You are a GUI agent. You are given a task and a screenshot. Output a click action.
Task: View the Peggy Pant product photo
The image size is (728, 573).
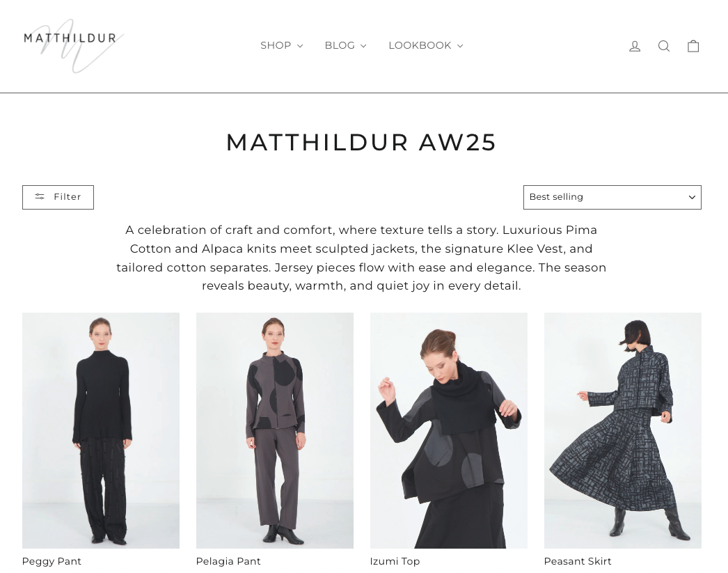click(101, 430)
